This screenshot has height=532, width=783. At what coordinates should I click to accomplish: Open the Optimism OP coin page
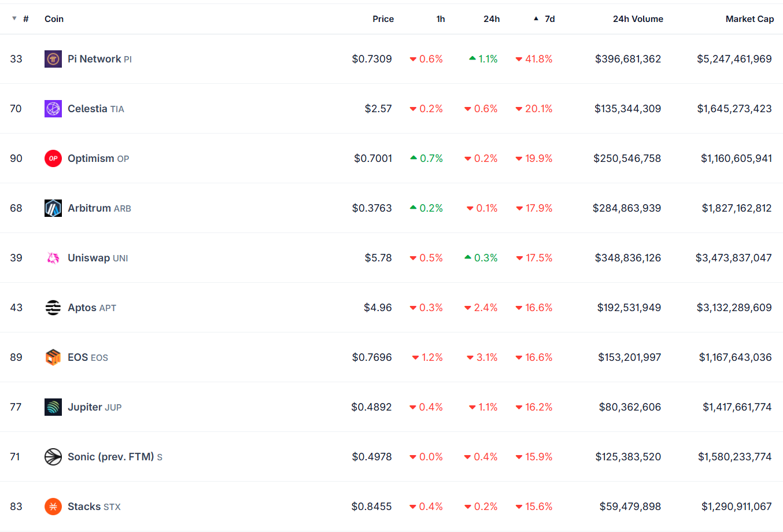[x=98, y=158]
